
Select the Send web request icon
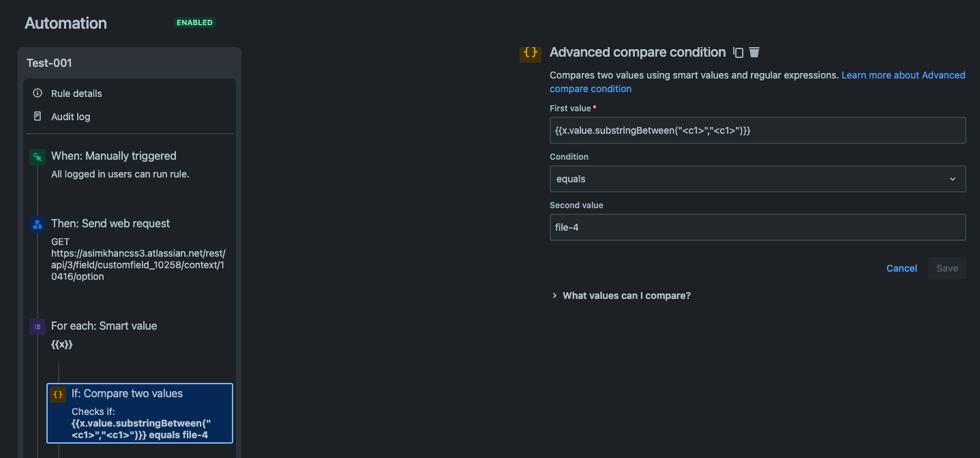point(37,224)
